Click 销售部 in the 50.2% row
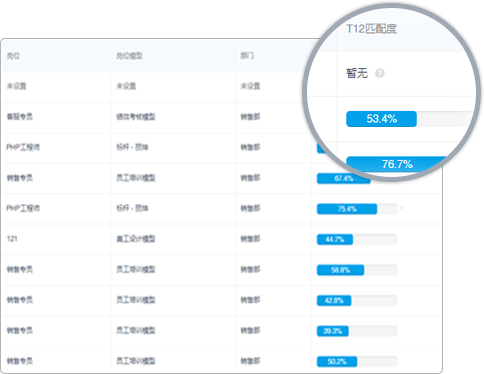This screenshot has height=374, width=484. pos(250,361)
